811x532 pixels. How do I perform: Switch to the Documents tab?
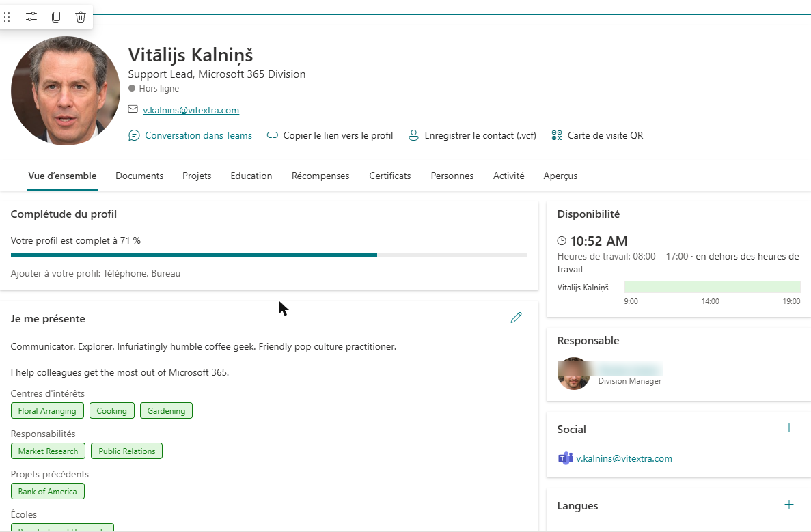[139, 176]
